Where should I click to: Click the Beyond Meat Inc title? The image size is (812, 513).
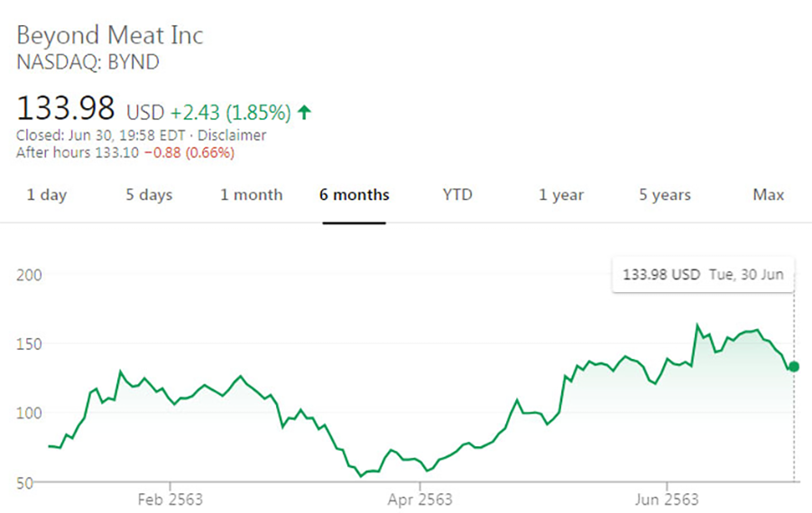click(x=110, y=36)
